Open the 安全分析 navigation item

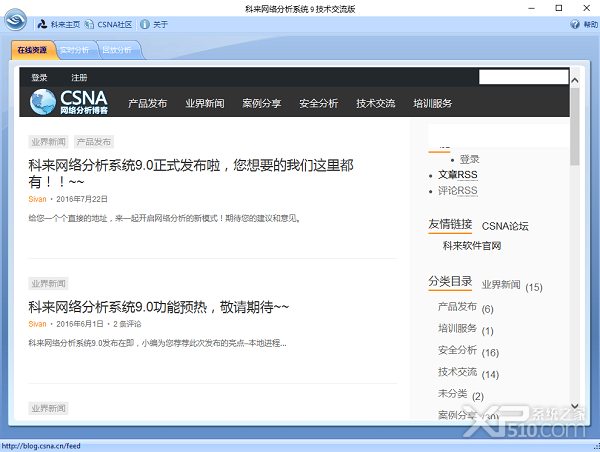click(319, 103)
